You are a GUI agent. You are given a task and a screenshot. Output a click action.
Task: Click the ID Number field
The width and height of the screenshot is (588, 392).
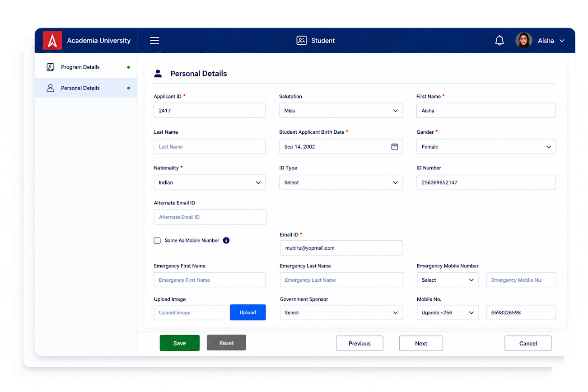[486, 182]
